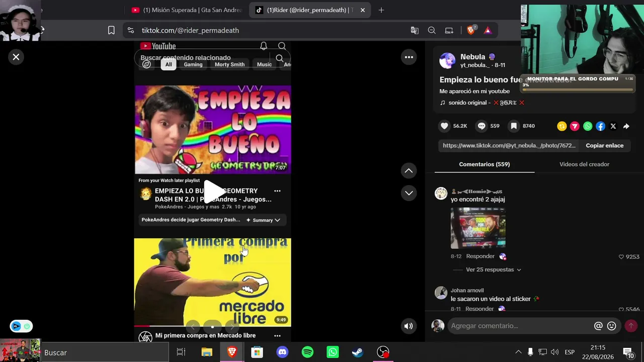This screenshot has width=644, height=362.
Task: Open Discord from the taskbar
Action: point(282,352)
